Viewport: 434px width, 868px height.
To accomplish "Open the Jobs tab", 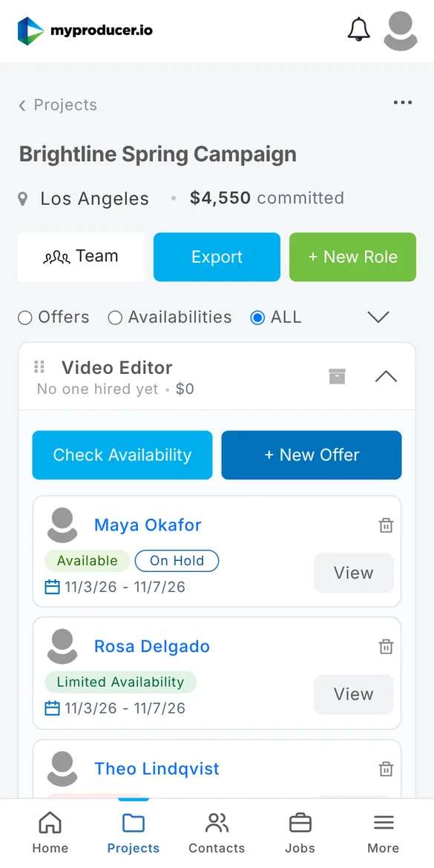I will 300,833.
